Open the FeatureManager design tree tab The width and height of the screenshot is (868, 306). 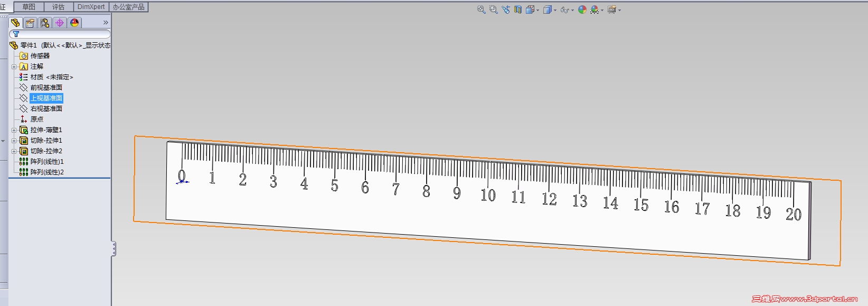15,23
